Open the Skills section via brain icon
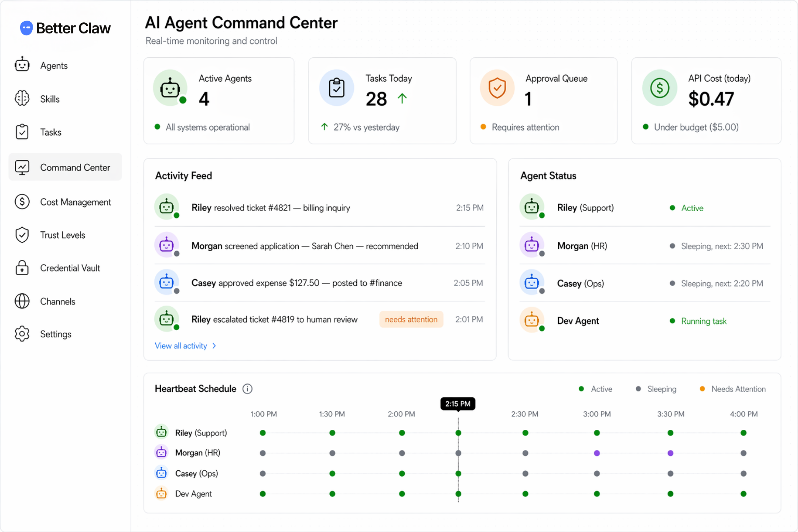Image resolution: width=798 pixels, height=532 pixels. pos(22,98)
